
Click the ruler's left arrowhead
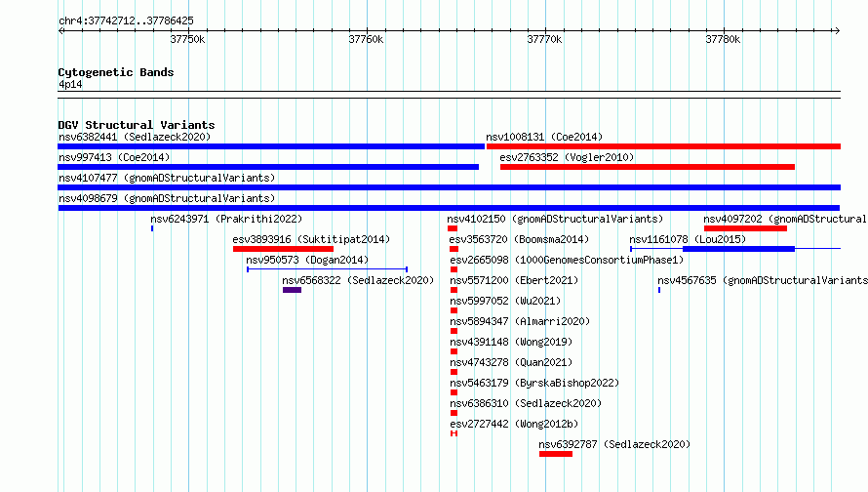[60, 30]
